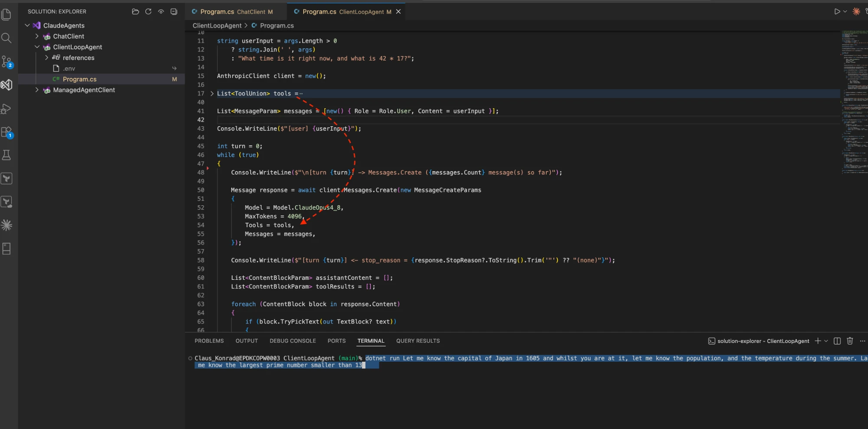Click ClientLoopAgent breadcrumb in editor
Image resolution: width=868 pixels, height=429 pixels.
click(x=217, y=26)
